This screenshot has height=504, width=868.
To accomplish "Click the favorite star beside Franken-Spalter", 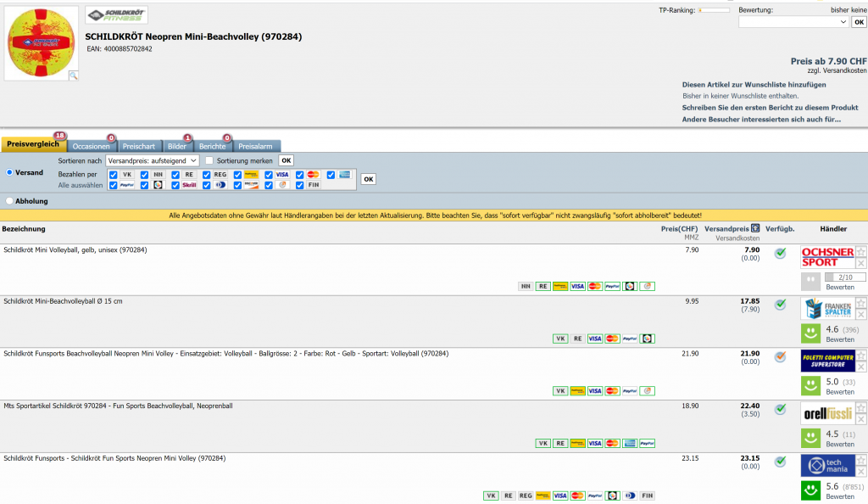I will (860, 303).
